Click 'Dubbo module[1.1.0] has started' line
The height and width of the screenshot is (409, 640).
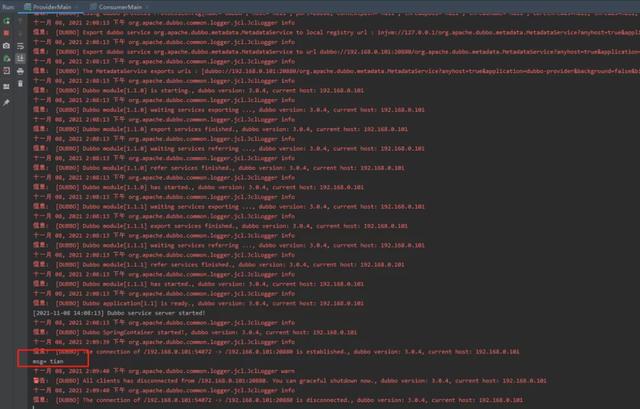pos(198,187)
